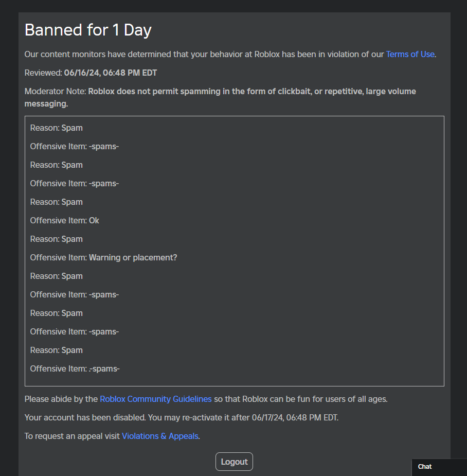Screen dimensions: 467x476
Task: Click the last ".-spams-" offensive item
Action: [x=104, y=368]
